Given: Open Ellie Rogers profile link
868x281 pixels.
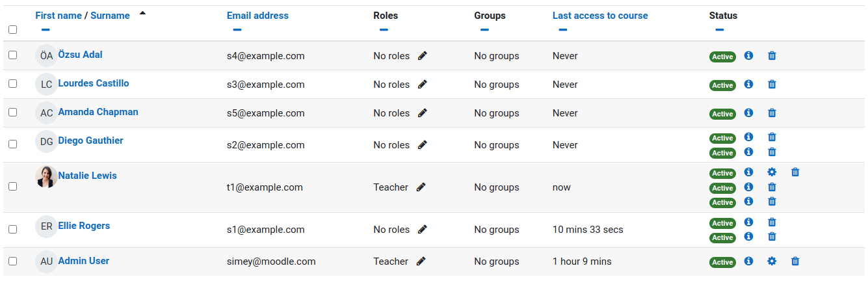Looking at the screenshot, I should (84, 226).
